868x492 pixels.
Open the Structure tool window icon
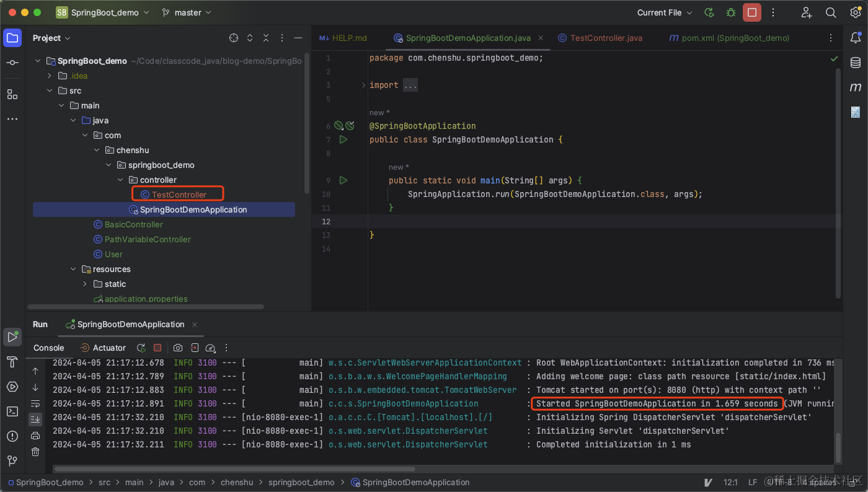pyautogui.click(x=12, y=94)
